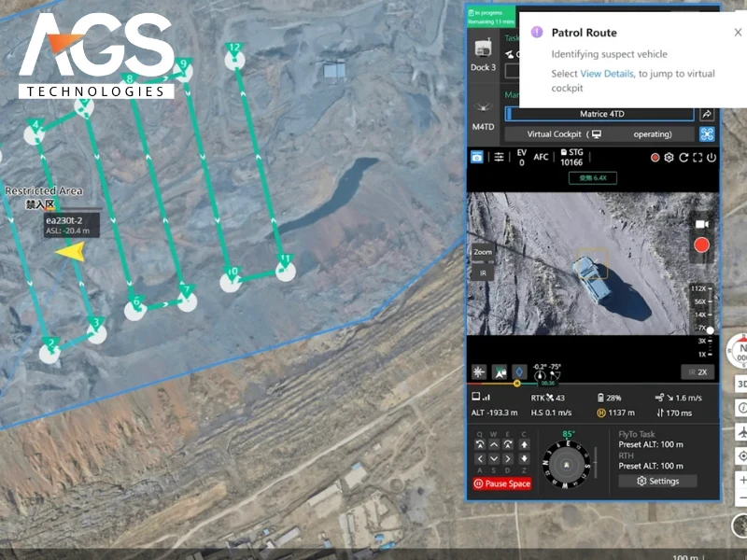The height and width of the screenshot is (560, 747).
Task: Toggle the video mode camcorder icon
Action: 701,224
